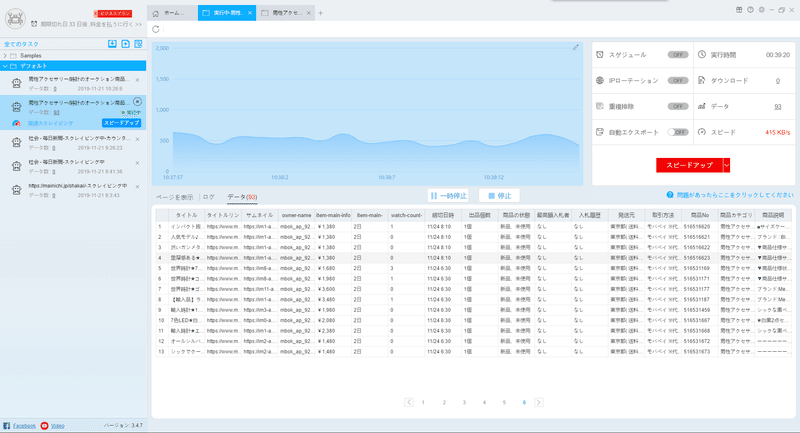Image resolution: width=800 pixels, height=433 pixels.
Task: Click the alarm clock icon beside expiry notice
Action: pyautogui.click(x=34, y=24)
